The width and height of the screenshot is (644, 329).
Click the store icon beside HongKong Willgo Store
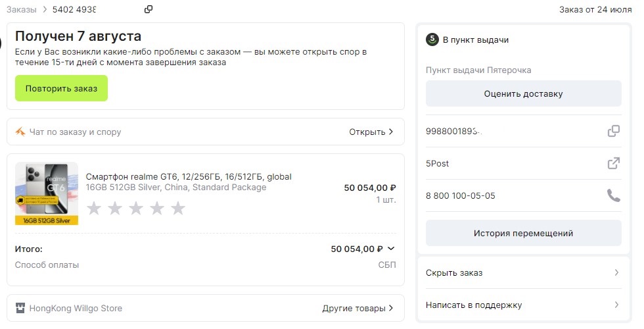(20, 308)
